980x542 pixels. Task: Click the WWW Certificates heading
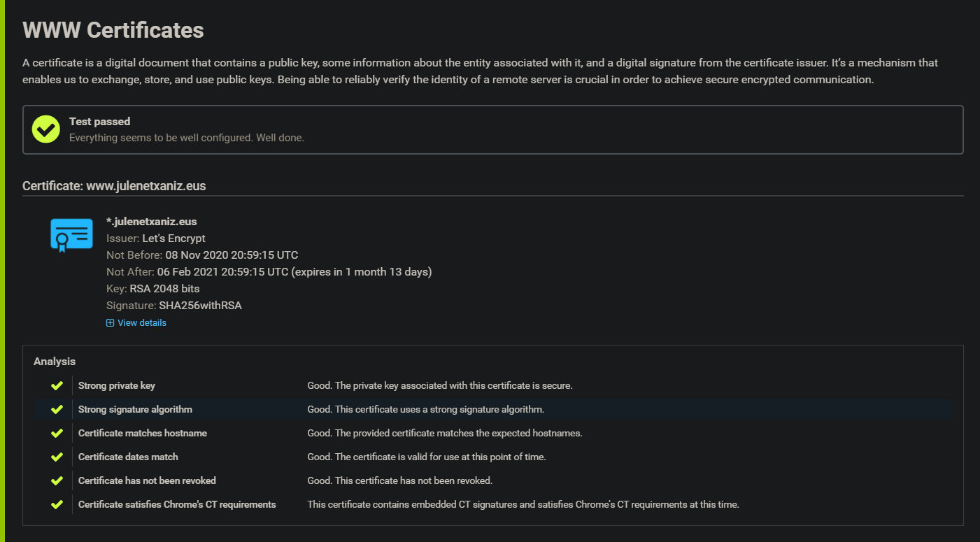coord(113,30)
